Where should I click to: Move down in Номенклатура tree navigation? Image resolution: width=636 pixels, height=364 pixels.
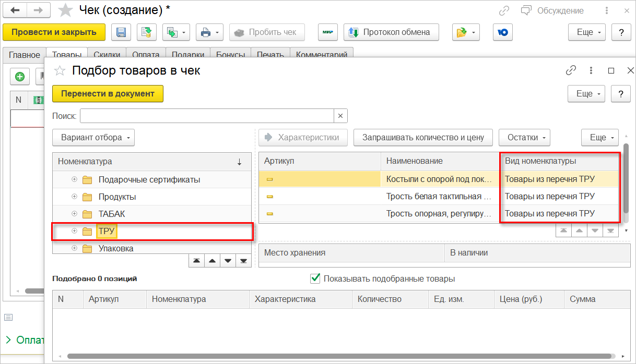click(227, 260)
